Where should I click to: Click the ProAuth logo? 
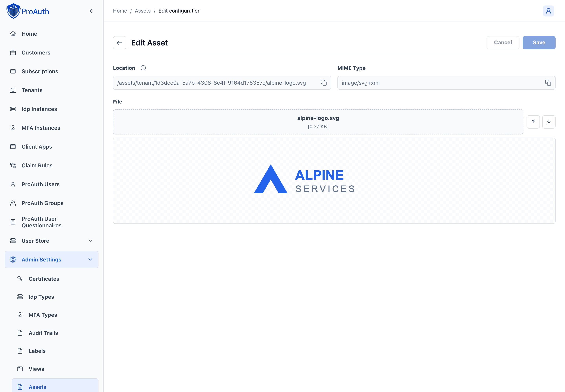pos(27,11)
